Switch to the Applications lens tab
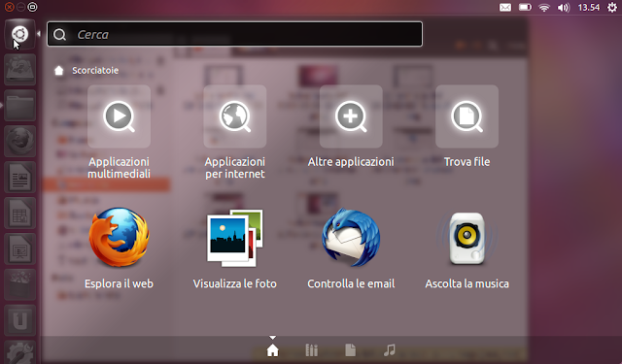The height and width of the screenshot is (364, 622). click(311, 350)
